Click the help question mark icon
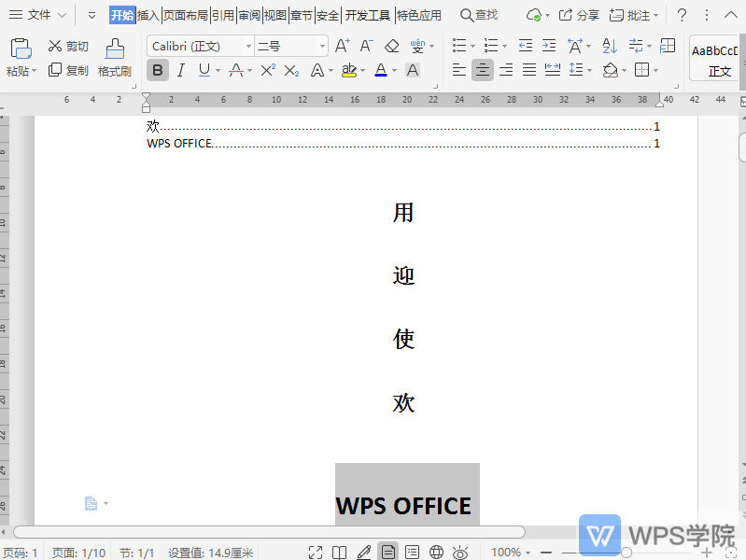Screen dimensions: 746x560 (x=682, y=15)
